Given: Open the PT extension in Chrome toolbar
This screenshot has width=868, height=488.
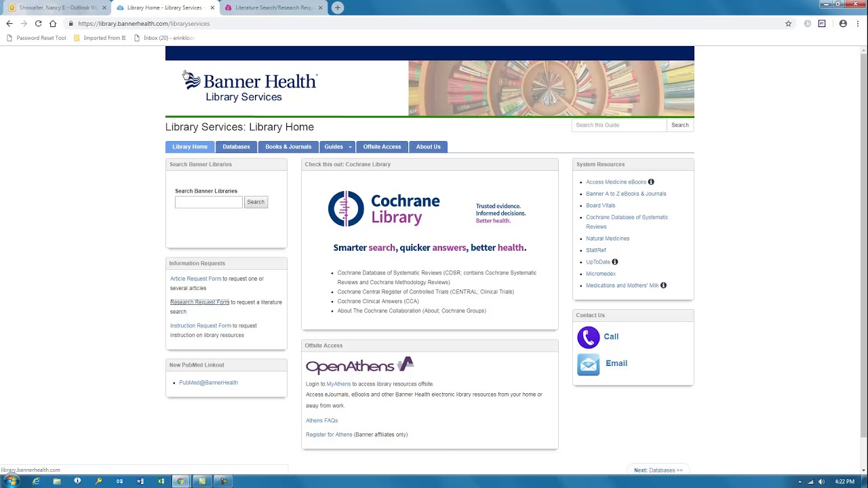Looking at the screenshot, I should (x=822, y=23).
